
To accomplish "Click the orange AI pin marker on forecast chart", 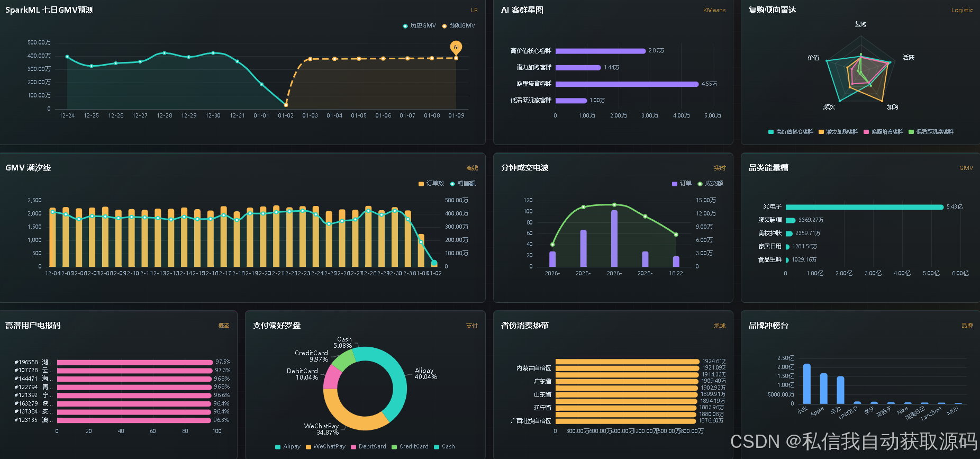I will click(x=456, y=48).
